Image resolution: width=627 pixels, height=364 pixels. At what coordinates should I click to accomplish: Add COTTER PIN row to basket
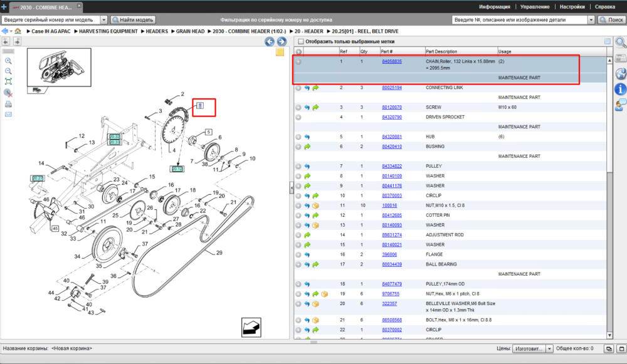tap(298, 216)
